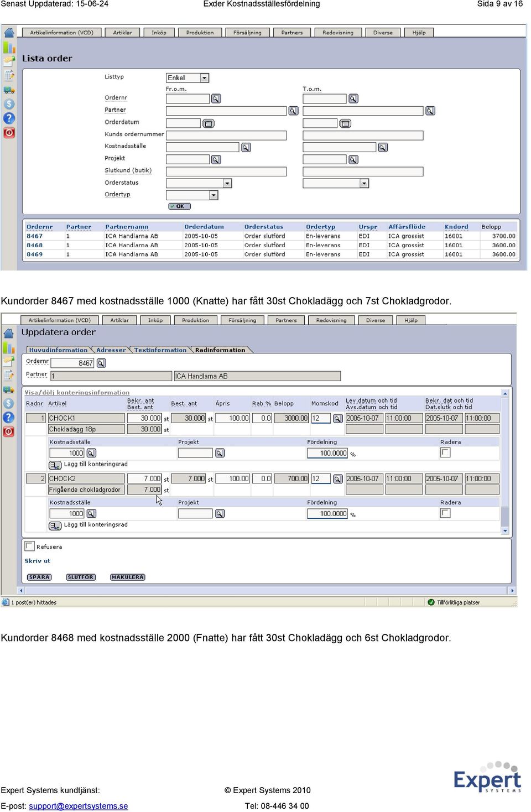This screenshot has height=812, width=531.
Task: Click the MAKULERA button
Action: tap(128, 577)
